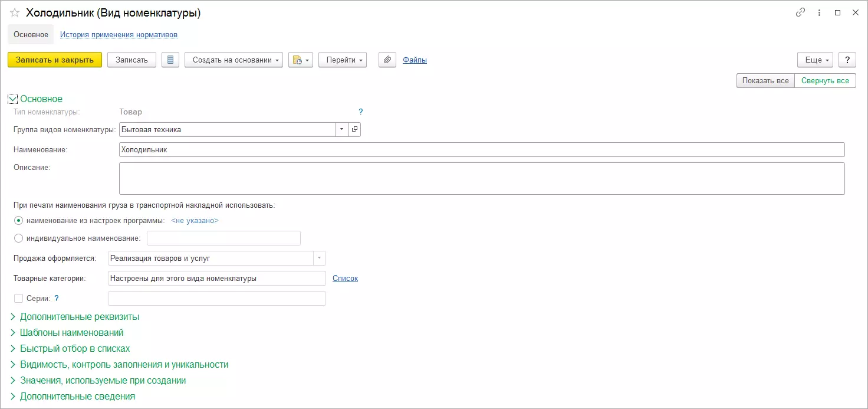This screenshot has height=409, width=868.
Task: Open the Группа видов номенклатуры dropdown list
Action: tap(342, 129)
